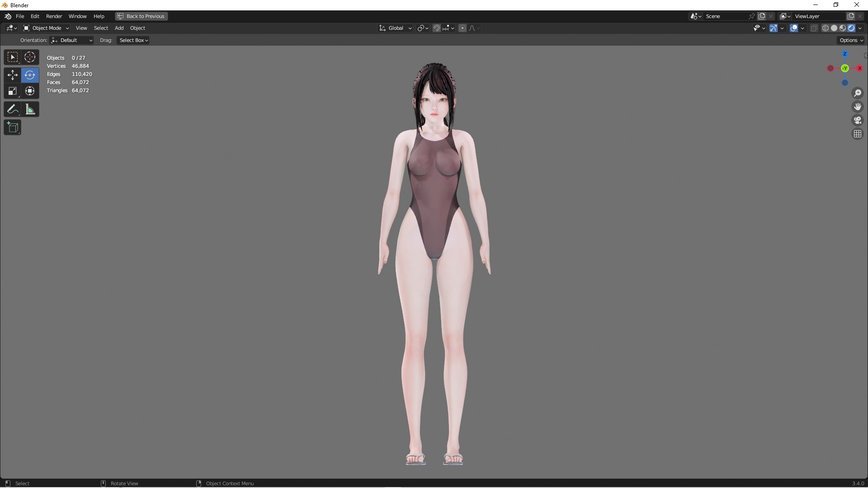Open the Window menu
The image size is (868, 488).
click(x=77, y=16)
